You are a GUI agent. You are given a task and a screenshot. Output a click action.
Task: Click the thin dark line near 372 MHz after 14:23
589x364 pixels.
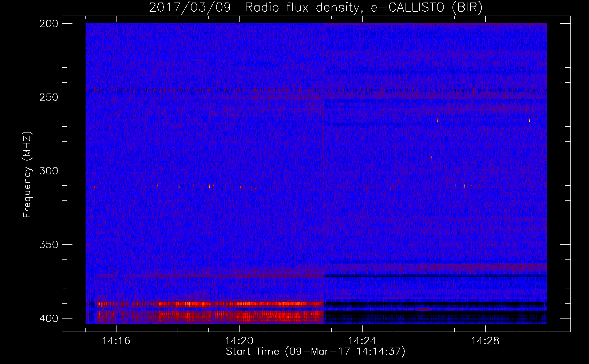pyautogui.click(x=435, y=276)
